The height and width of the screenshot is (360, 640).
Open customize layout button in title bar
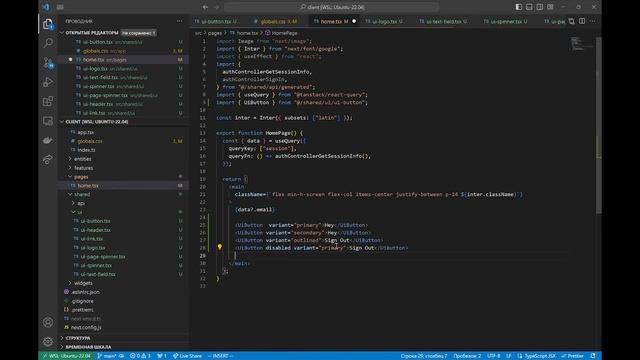click(x=550, y=7)
